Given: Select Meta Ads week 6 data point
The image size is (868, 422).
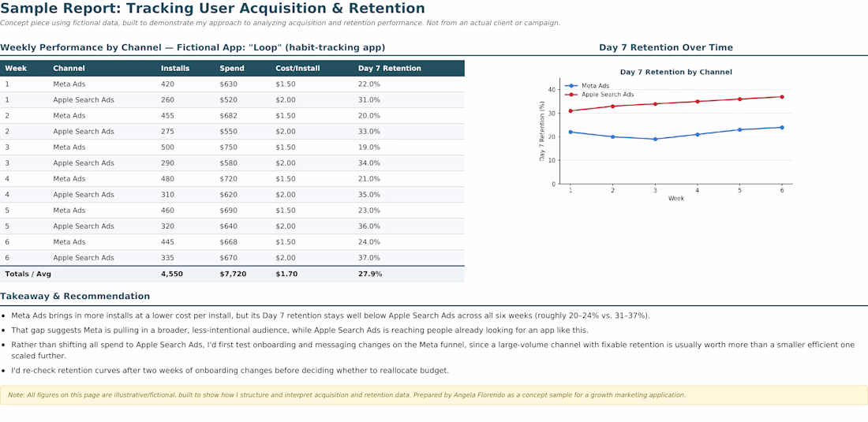Looking at the screenshot, I should pos(782,127).
